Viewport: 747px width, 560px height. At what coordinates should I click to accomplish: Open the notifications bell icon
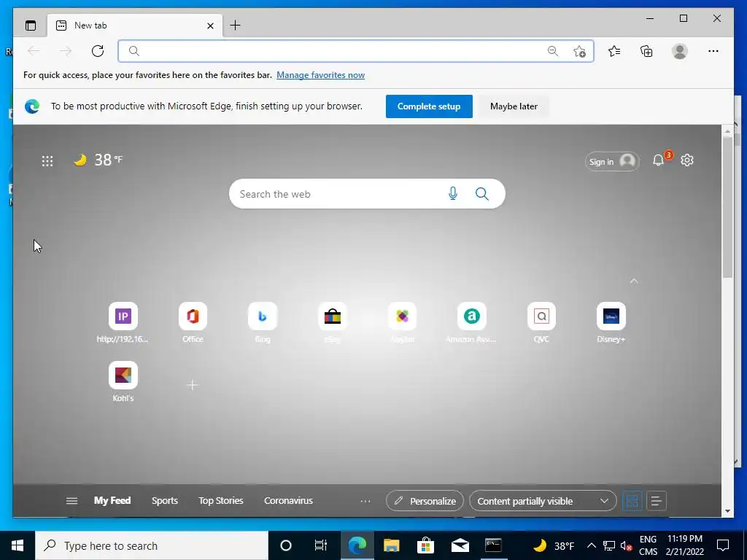[x=659, y=160]
